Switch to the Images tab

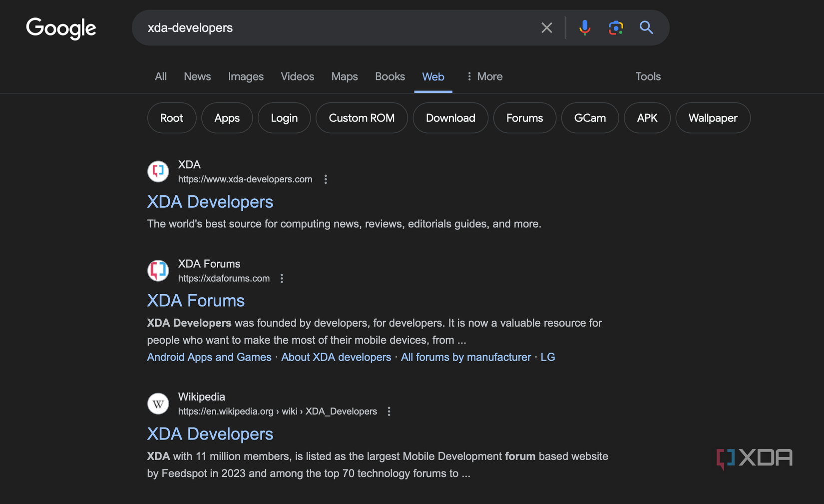tap(246, 76)
